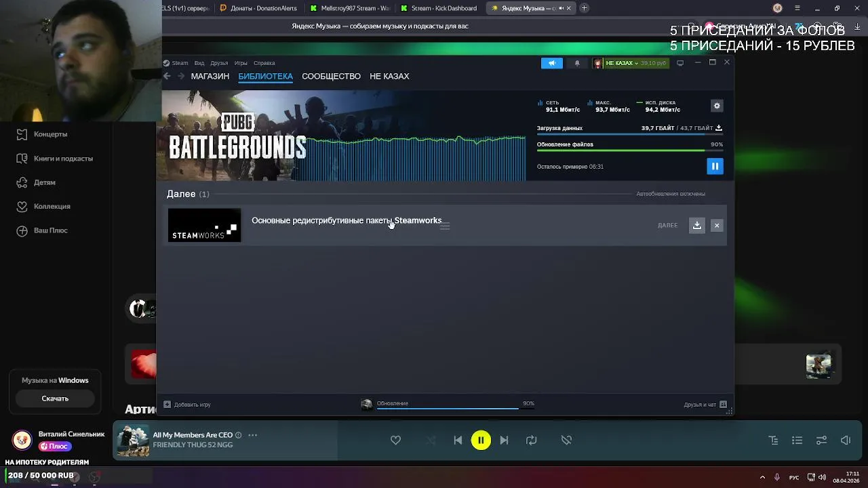868x488 pixels.
Task: Open All My Members Are CEO album cover
Action: point(133,441)
